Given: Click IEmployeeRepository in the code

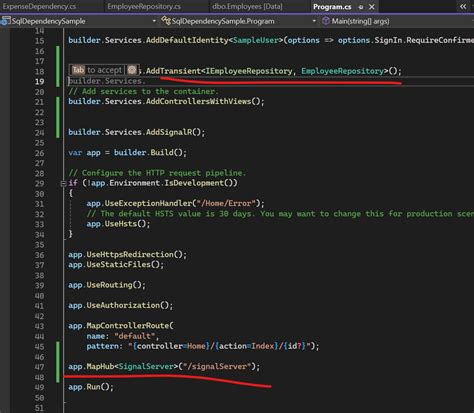Looking at the screenshot, I should [249, 71].
